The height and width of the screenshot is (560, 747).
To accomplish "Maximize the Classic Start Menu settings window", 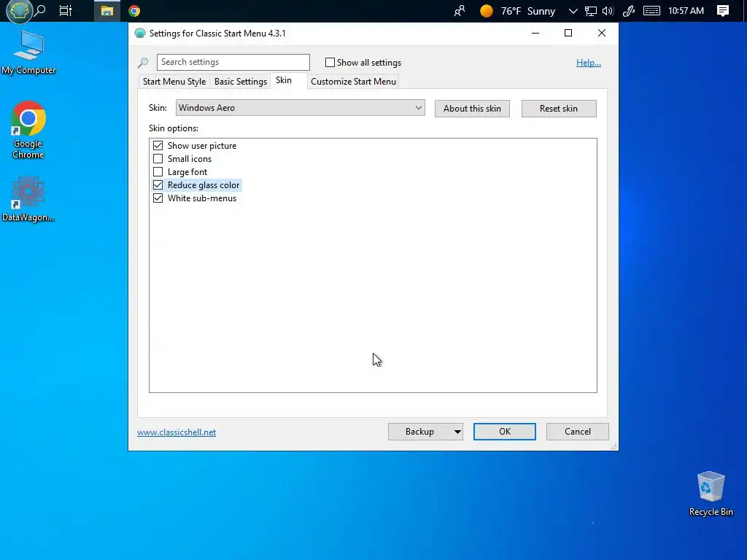I will click(568, 33).
